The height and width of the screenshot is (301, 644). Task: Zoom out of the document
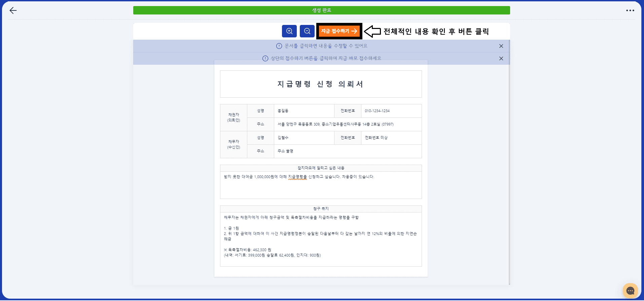pos(307,31)
